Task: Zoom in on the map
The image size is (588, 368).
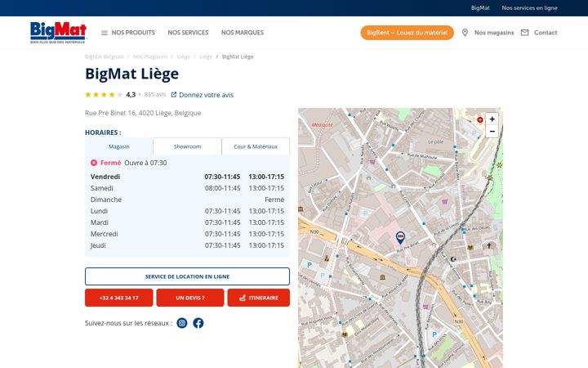Action: point(492,119)
